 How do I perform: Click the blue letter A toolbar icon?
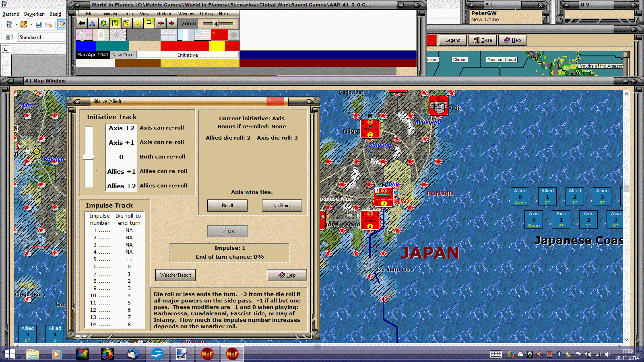coord(93,23)
